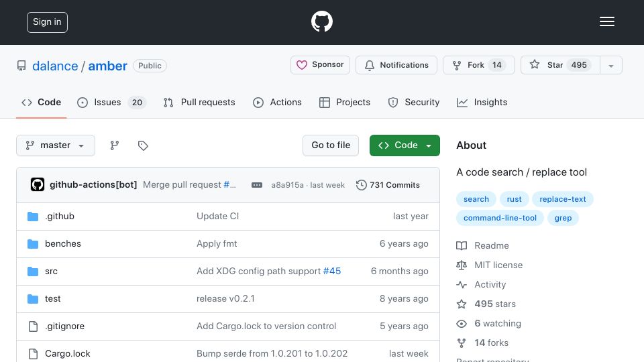Select the grep topic tag
Viewport: 644px width, 362px height.
(563, 218)
